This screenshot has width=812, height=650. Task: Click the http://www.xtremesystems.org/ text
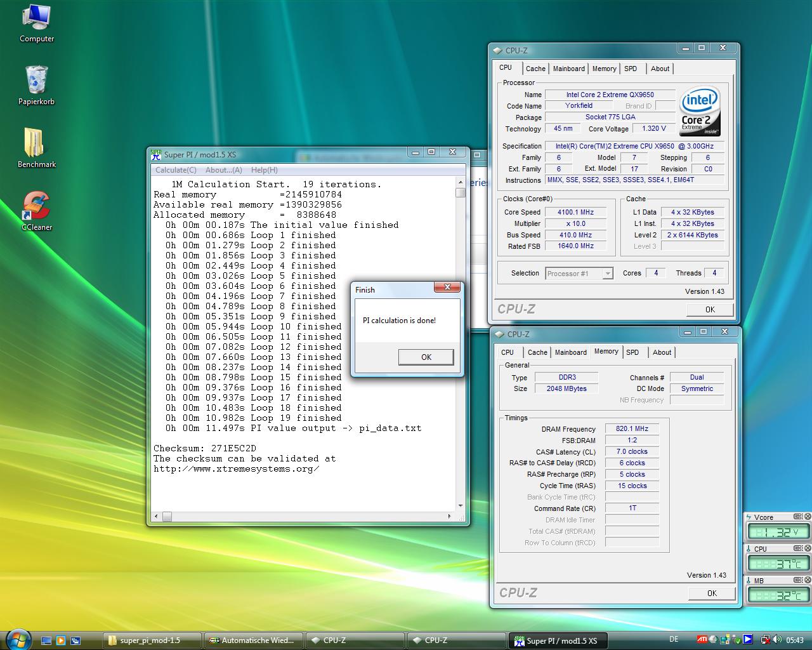point(236,468)
